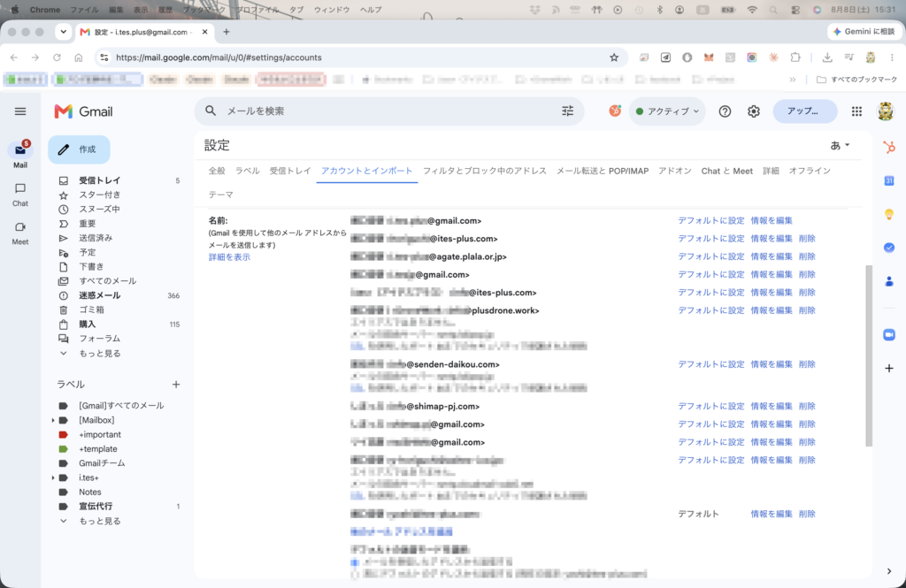Image resolution: width=906 pixels, height=588 pixels.
Task: Open the アクティブ status dropdown
Action: point(667,111)
